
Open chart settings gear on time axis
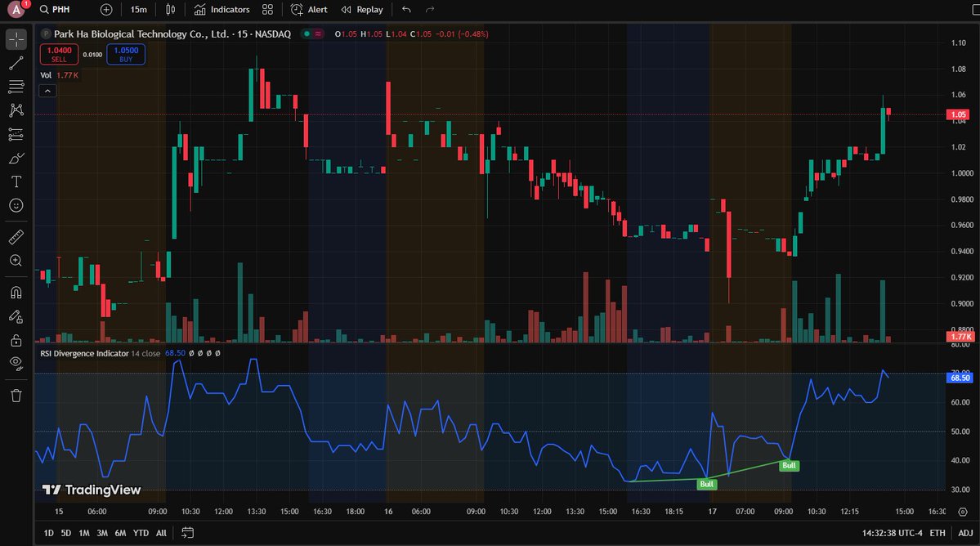(x=963, y=512)
